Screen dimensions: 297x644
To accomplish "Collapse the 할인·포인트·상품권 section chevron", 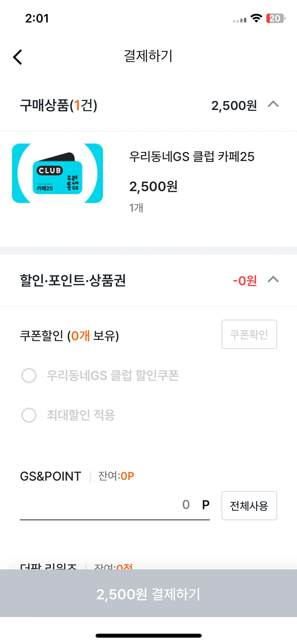I will pos(273,279).
